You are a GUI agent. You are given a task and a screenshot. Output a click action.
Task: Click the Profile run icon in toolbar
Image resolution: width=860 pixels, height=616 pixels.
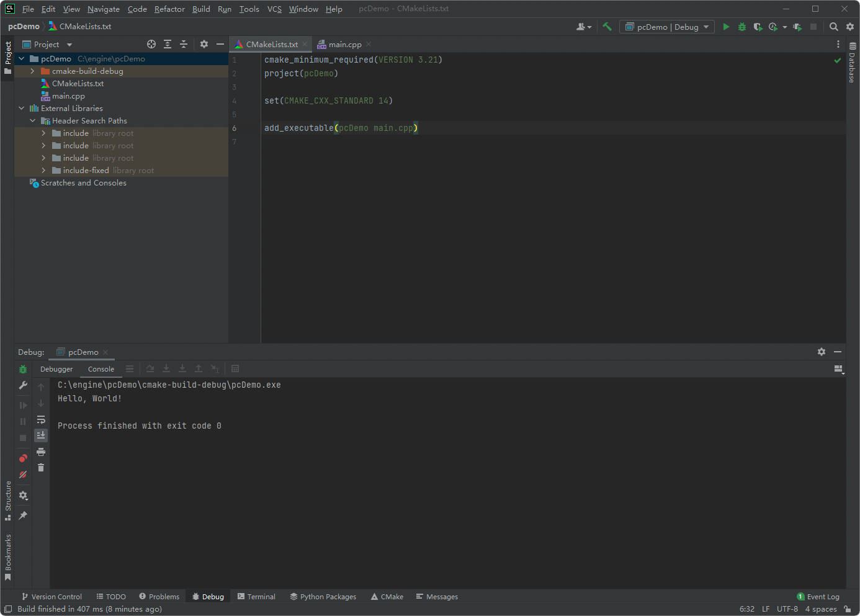773,27
